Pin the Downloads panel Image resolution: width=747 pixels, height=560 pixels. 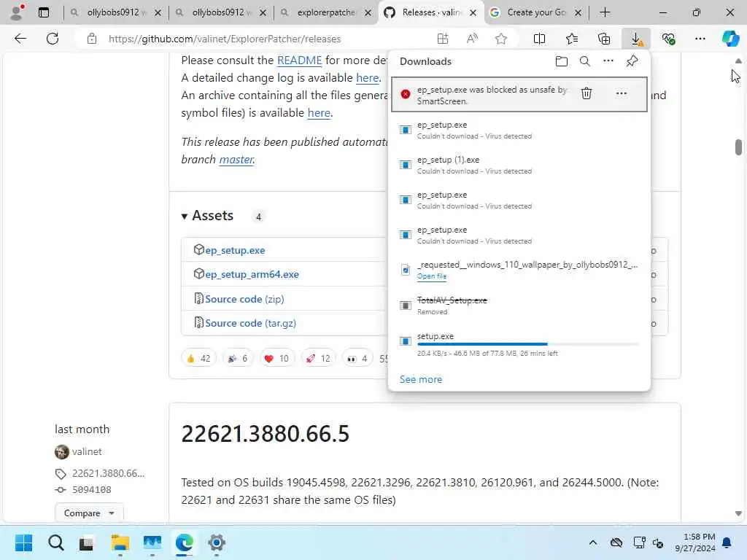coord(632,61)
